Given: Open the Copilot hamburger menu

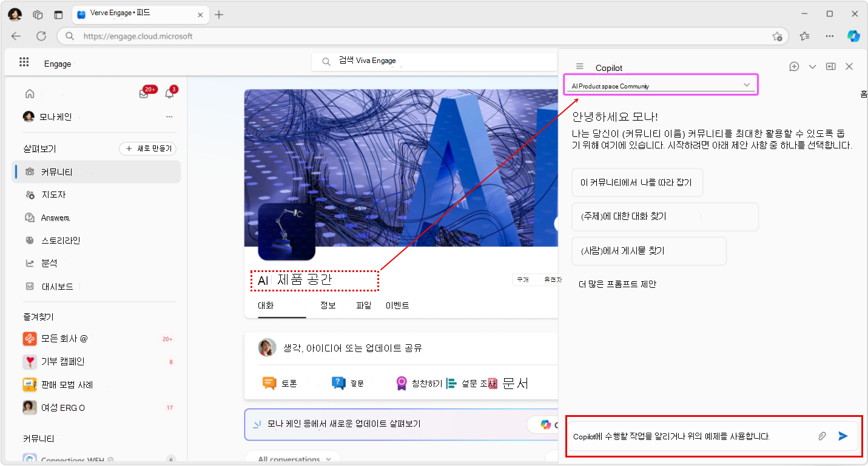Looking at the screenshot, I should 580,67.
